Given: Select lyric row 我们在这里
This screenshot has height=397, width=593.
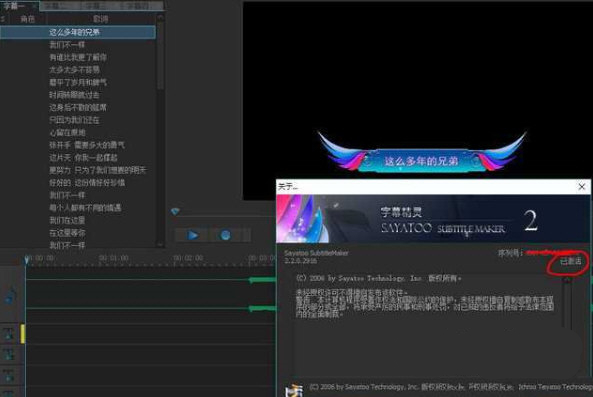Looking at the screenshot, I should 78,220.
